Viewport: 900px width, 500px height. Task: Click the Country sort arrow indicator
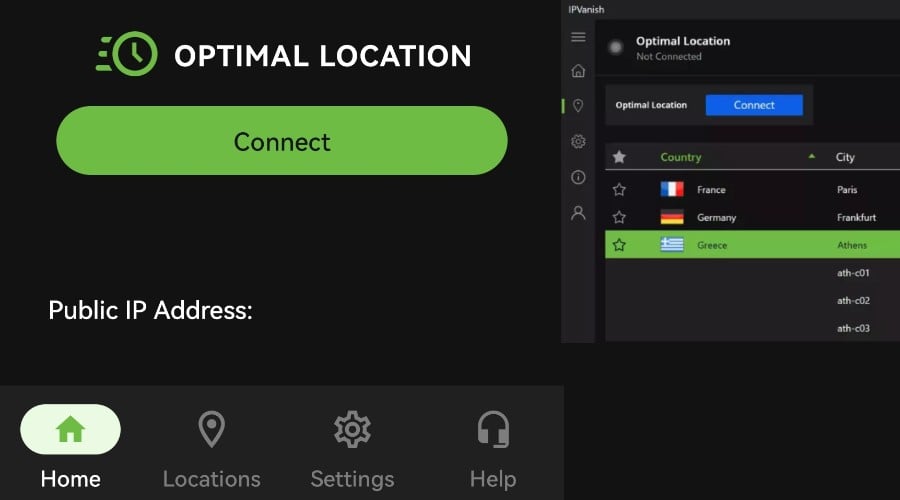click(x=812, y=156)
